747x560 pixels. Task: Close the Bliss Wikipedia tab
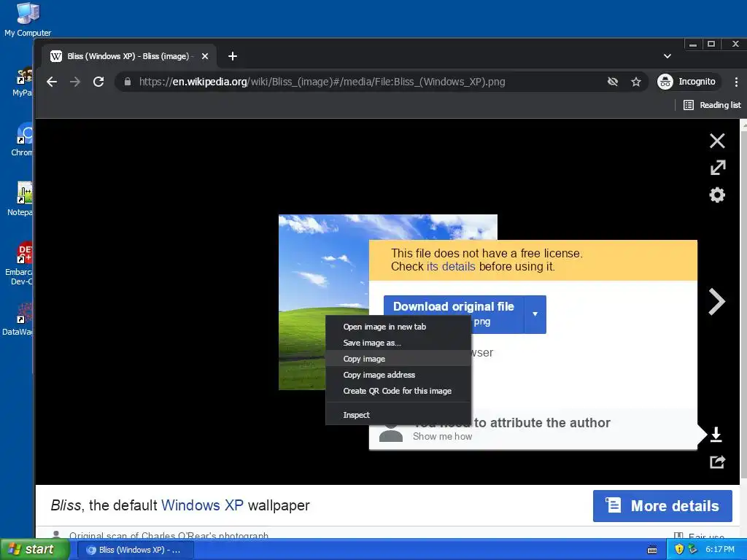205,56
